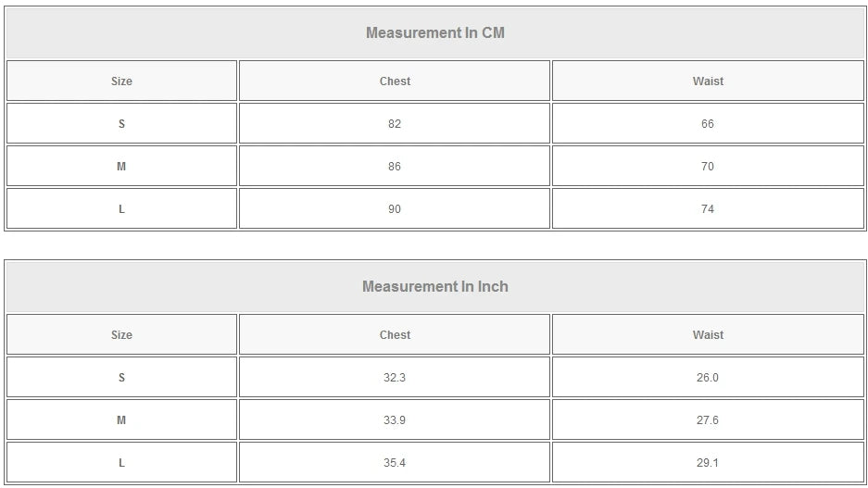Screen dimensions: 868x488
Task: Click size L row label in the Inch table
Action: 121,463
